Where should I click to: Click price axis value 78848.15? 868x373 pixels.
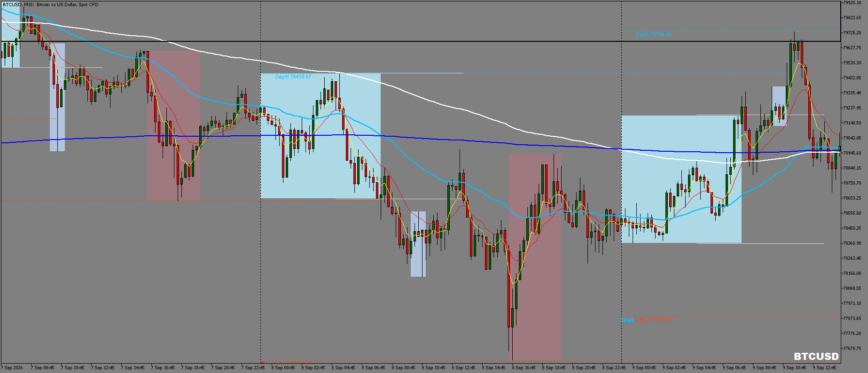click(x=852, y=168)
